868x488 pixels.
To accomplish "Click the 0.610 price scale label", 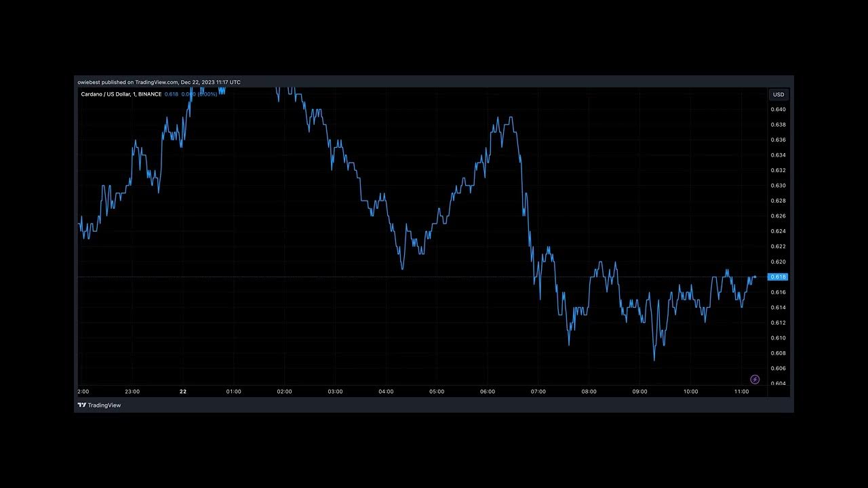I will coord(778,338).
